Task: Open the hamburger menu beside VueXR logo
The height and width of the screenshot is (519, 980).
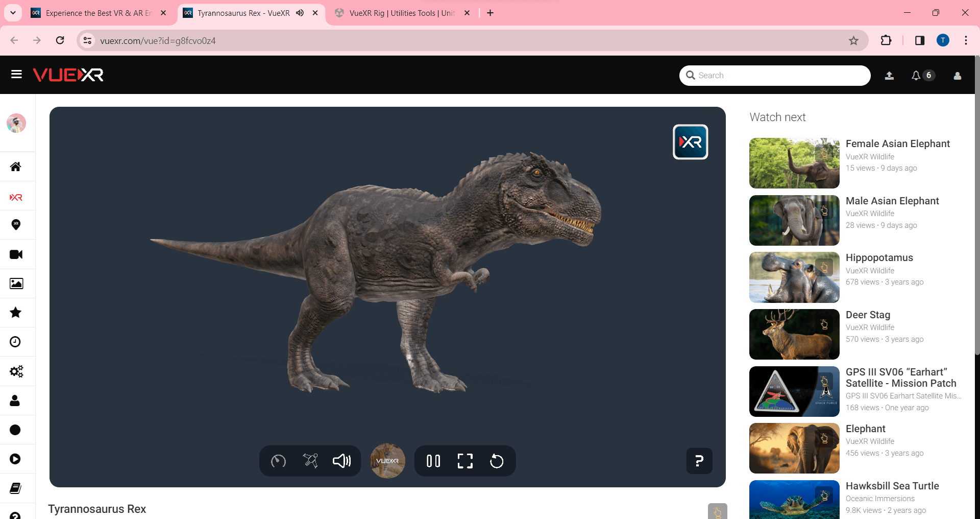Action: (16, 75)
